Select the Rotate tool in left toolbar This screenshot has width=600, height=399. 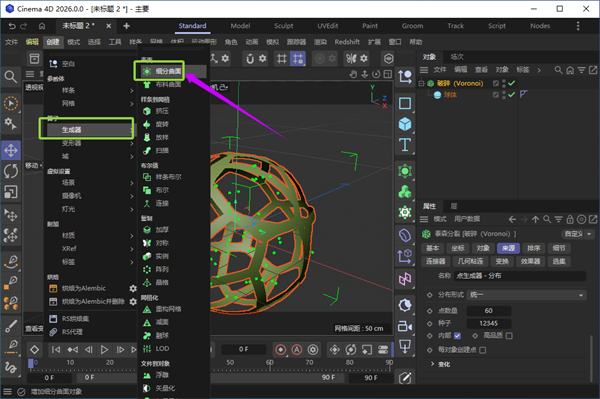(x=11, y=171)
